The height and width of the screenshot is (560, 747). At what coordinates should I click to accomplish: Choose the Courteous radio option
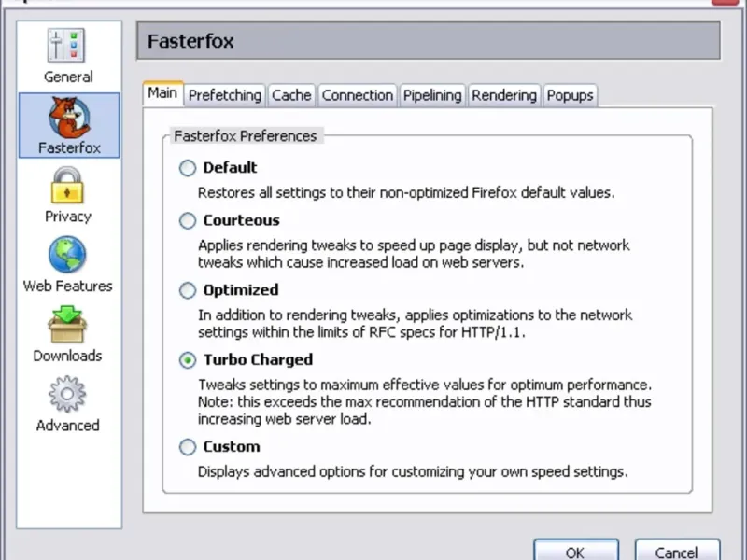tap(188, 221)
